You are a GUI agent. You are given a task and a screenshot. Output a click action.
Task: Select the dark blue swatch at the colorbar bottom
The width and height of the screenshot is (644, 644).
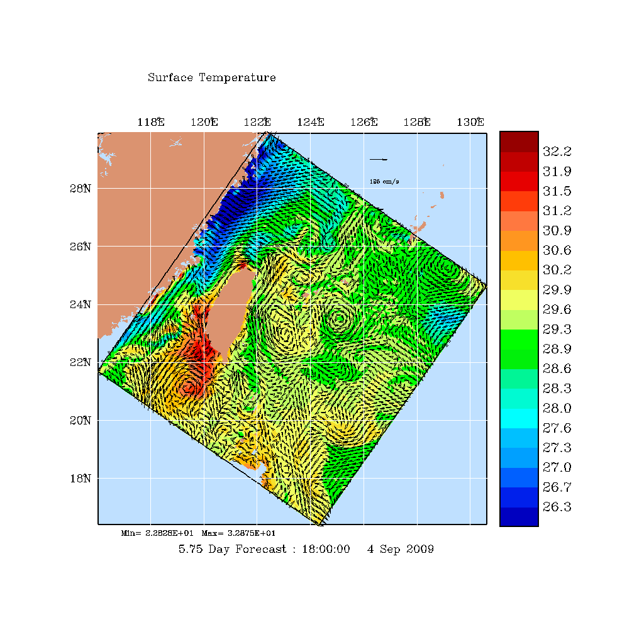(x=519, y=516)
